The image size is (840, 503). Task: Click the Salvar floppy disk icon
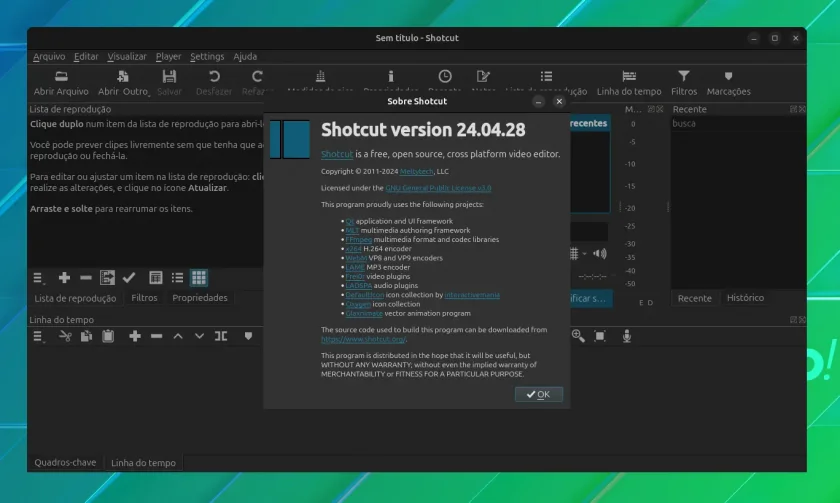[169, 76]
